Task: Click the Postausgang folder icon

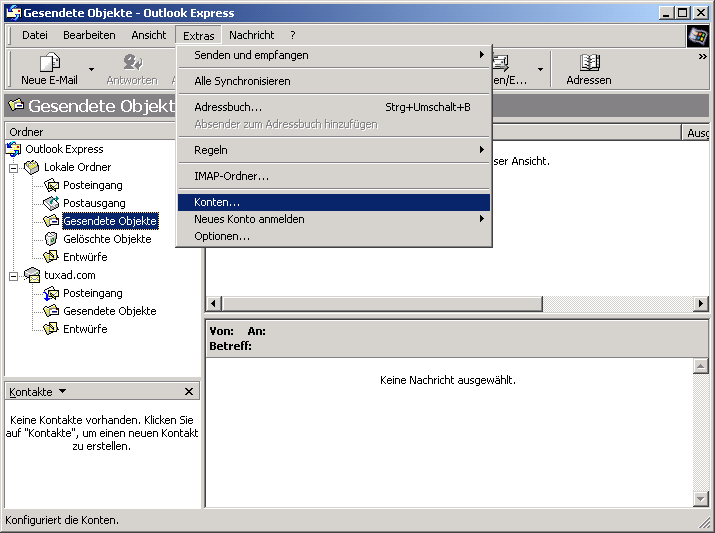Action: coord(51,203)
